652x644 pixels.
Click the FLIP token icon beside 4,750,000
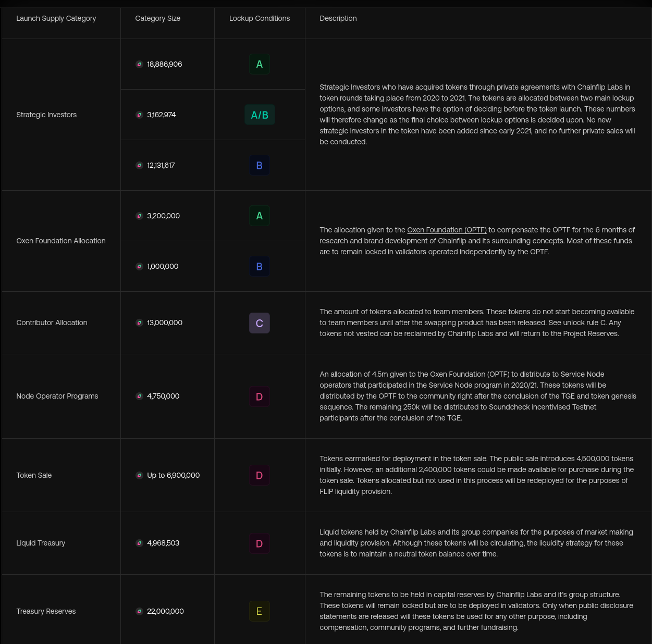pos(139,396)
